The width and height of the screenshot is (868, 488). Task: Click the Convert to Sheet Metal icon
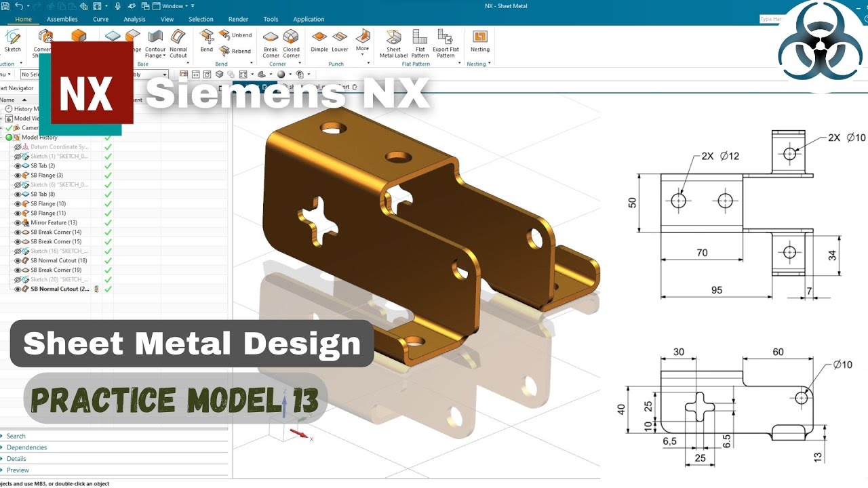[45, 36]
